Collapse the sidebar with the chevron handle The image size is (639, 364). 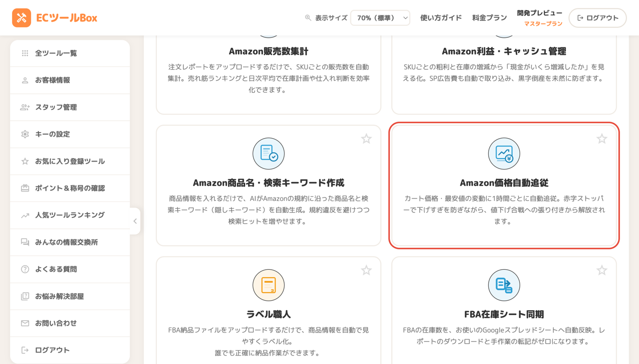135,221
